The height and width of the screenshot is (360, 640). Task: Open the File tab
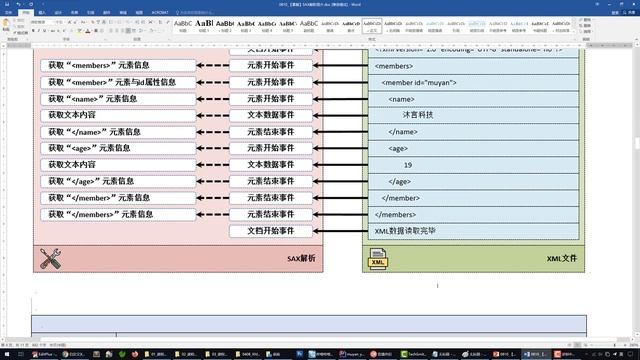pos(8,13)
